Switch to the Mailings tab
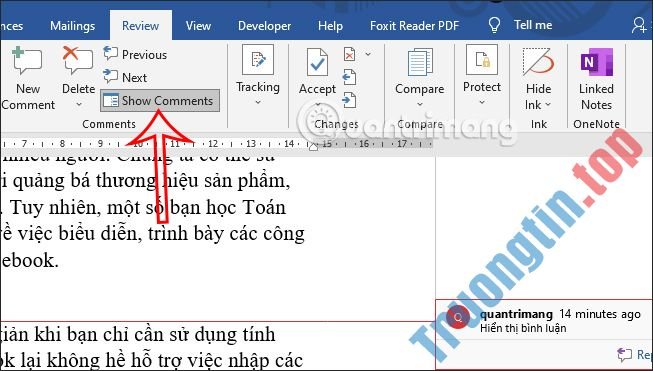 [72, 26]
